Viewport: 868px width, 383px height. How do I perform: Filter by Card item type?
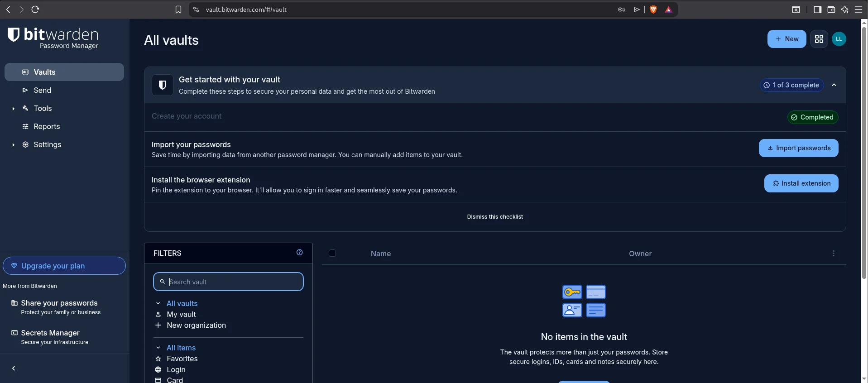(175, 380)
